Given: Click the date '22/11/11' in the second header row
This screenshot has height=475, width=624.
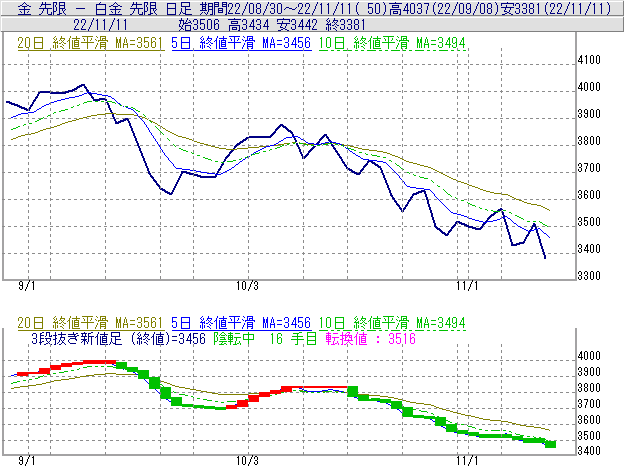Looking at the screenshot, I should (100, 25).
